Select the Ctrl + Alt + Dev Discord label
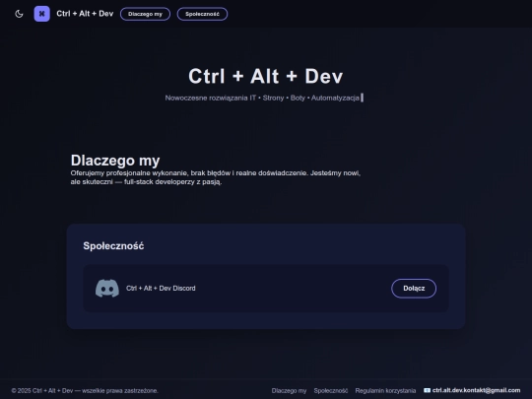The width and height of the screenshot is (532, 399). 161,288
